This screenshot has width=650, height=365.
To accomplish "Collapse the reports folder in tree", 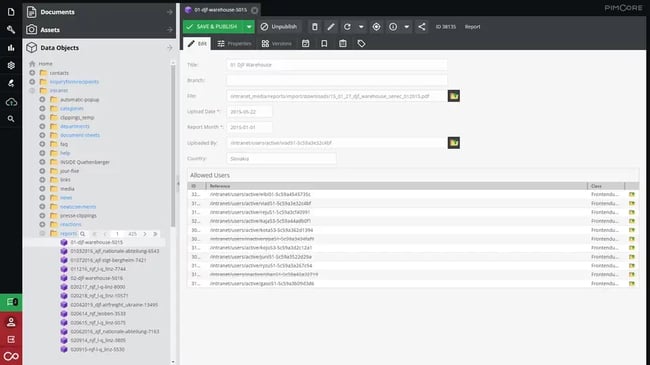I will coord(42,234).
